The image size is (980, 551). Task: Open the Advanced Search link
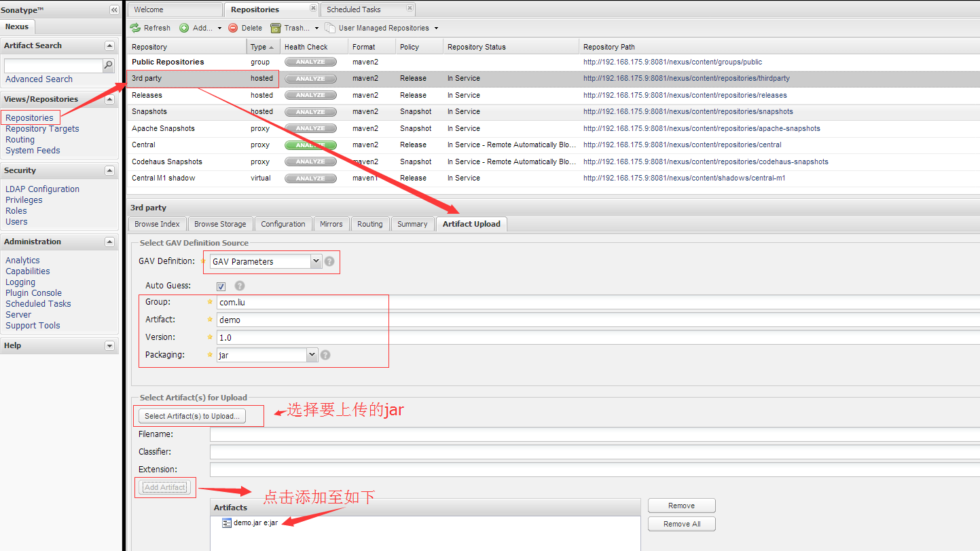coord(39,79)
